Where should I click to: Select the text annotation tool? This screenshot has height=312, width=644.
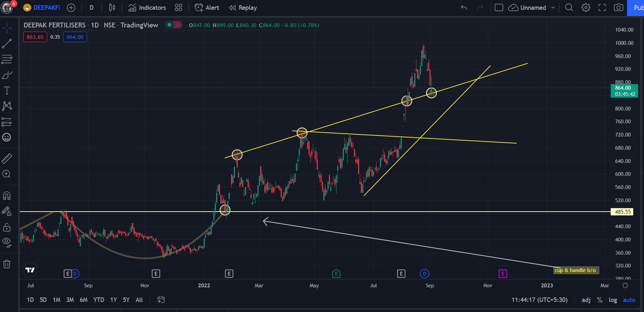coord(7,90)
